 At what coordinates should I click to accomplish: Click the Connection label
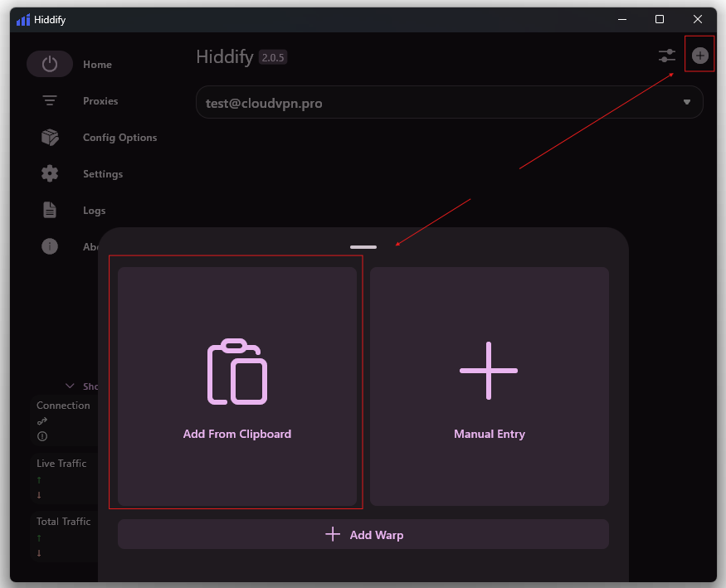63,406
